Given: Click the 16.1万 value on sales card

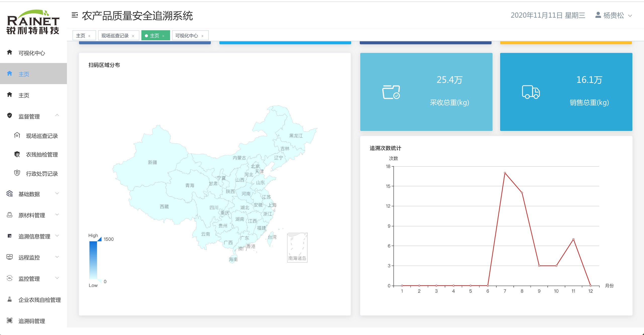Looking at the screenshot, I should [589, 80].
